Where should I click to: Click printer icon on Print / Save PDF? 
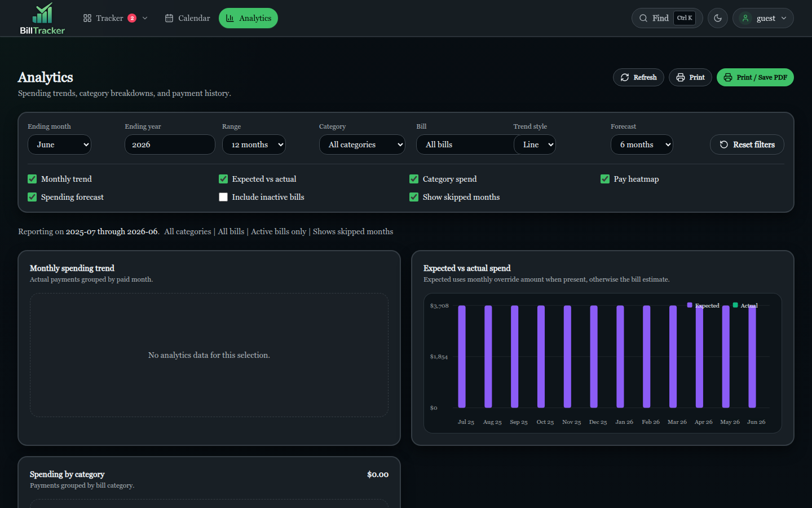(x=728, y=77)
